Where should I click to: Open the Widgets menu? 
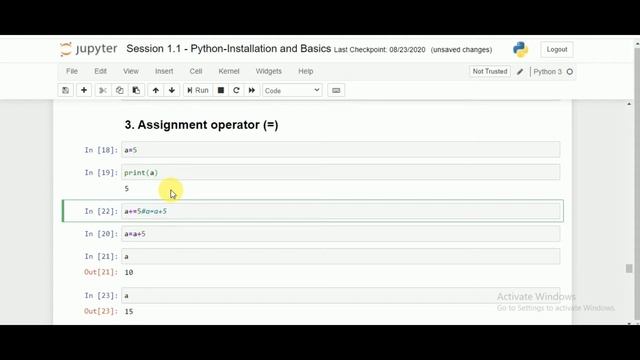click(269, 71)
